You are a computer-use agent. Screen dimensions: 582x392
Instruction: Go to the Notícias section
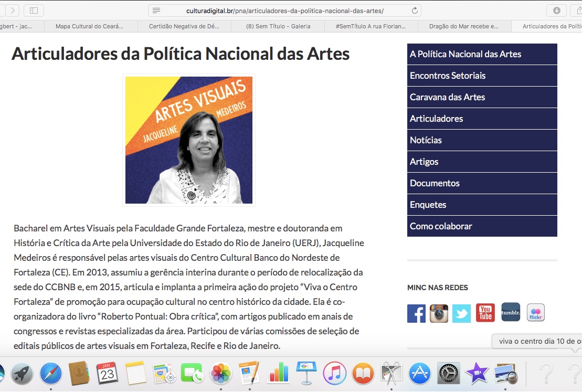(426, 140)
